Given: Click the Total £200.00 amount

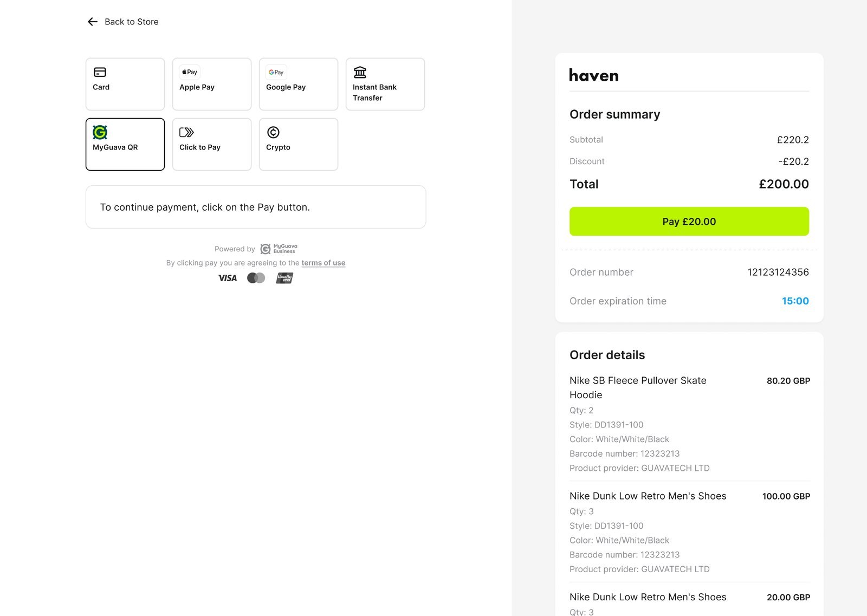Looking at the screenshot, I should pyautogui.click(x=784, y=184).
